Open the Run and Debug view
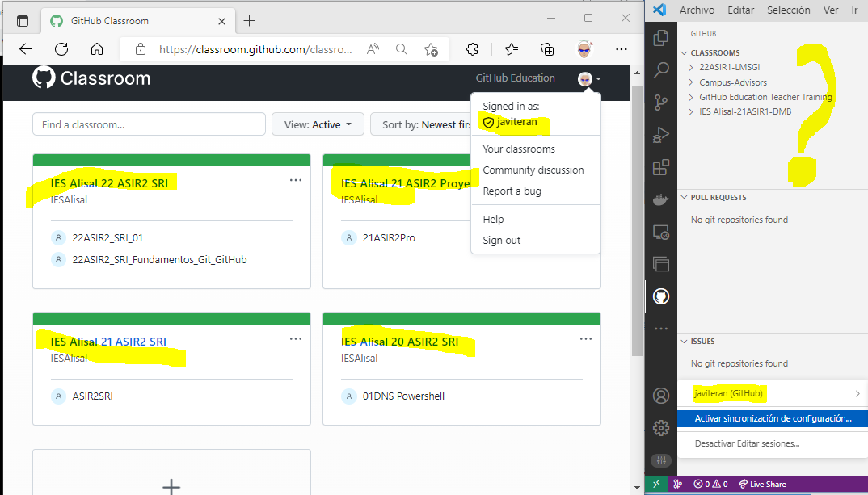Screen dimensions: 868x495 [x=661, y=135]
